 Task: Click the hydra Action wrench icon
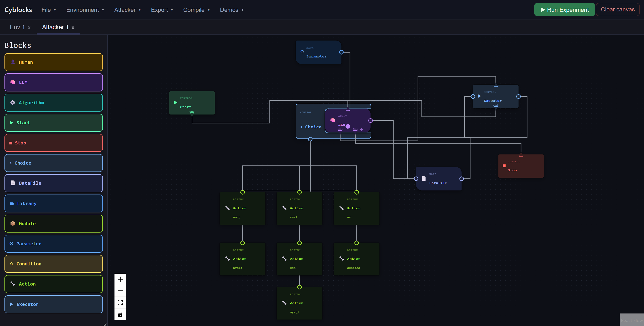click(x=227, y=258)
